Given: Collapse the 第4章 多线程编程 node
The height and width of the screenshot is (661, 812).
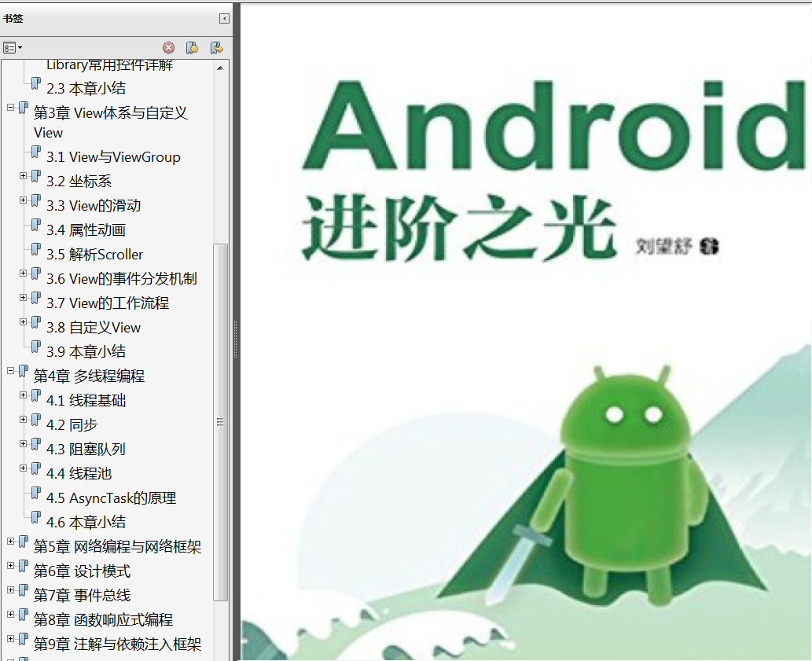Looking at the screenshot, I should point(10,371).
